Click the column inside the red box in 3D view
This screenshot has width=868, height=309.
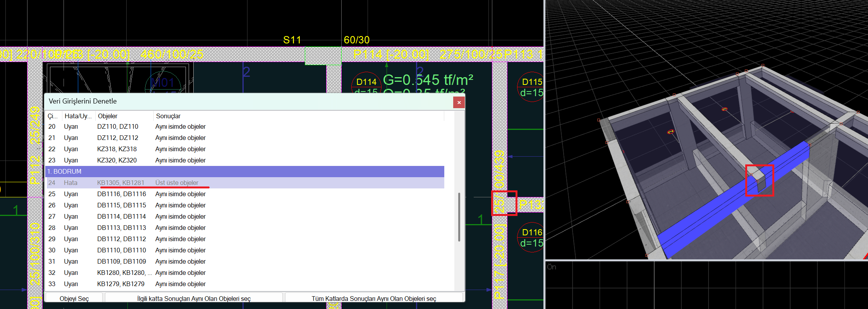[758, 180]
